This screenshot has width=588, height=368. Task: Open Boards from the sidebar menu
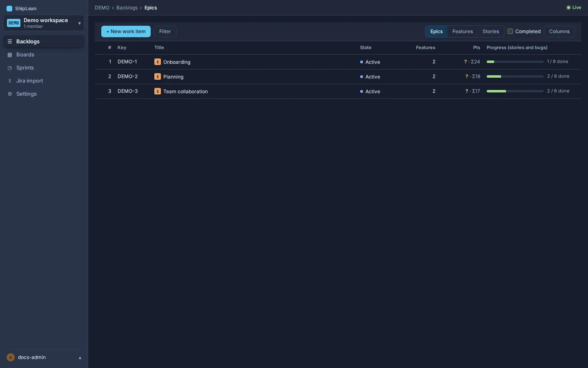[44, 55]
